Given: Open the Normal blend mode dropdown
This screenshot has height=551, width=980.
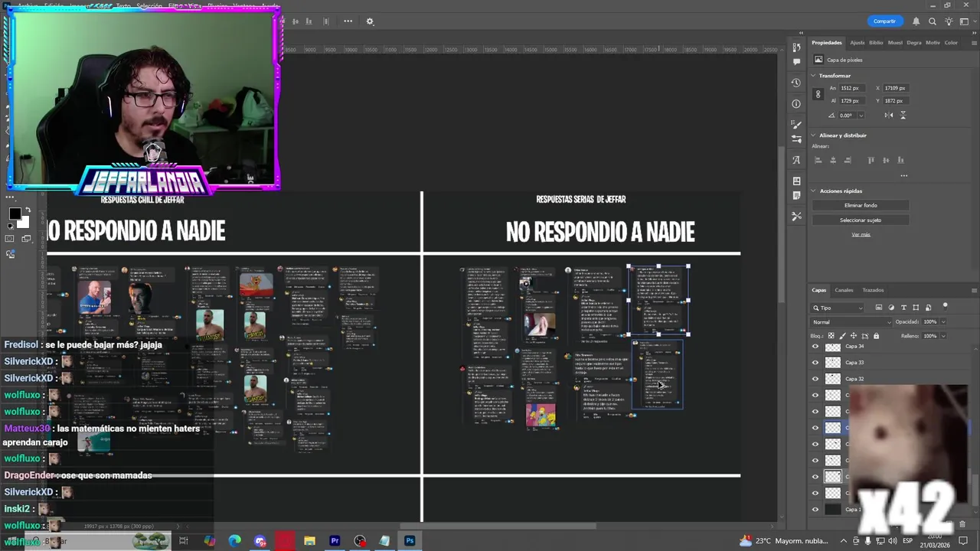Looking at the screenshot, I should (850, 322).
